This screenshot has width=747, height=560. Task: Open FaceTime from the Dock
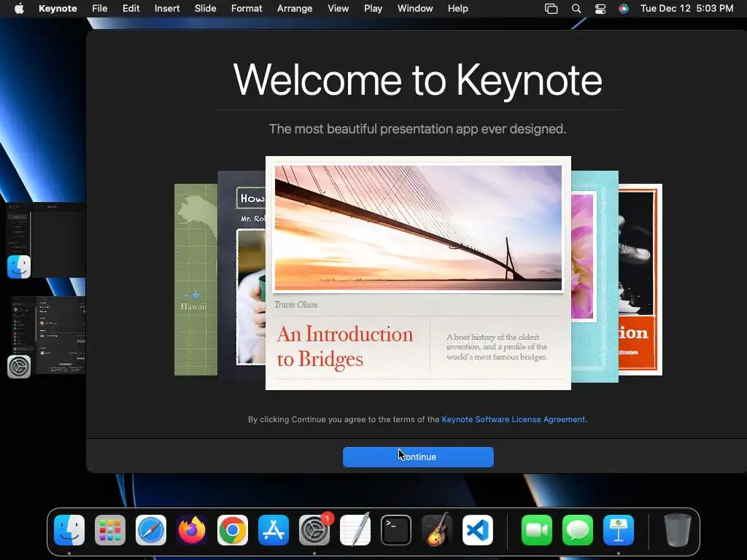click(537, 530)
